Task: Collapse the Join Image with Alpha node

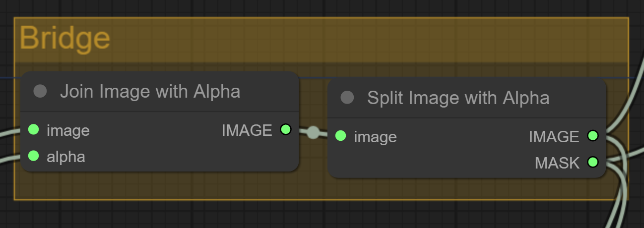Action: pyautogui.click(x=40, y=91)
